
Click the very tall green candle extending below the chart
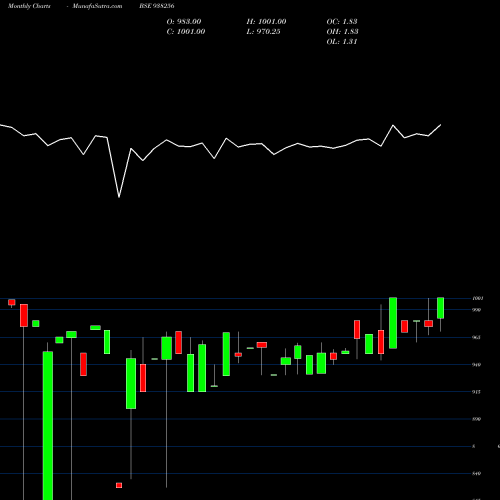(48, 426)
